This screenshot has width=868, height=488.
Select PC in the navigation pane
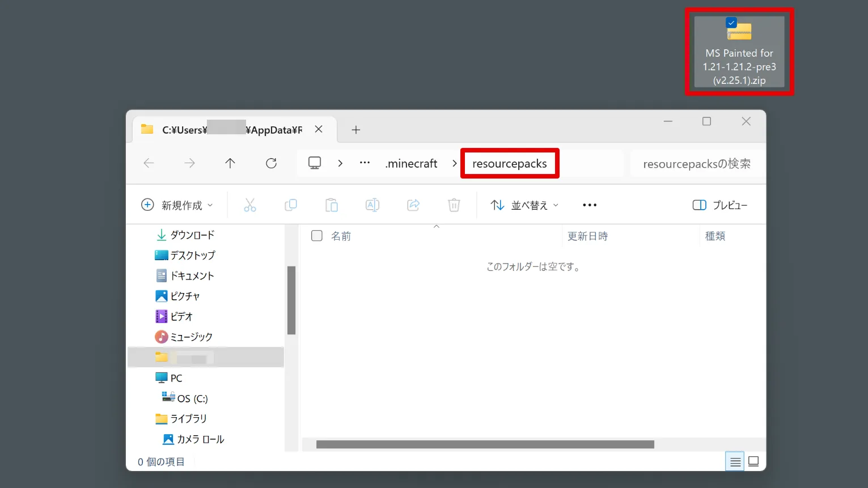[169, 377]
